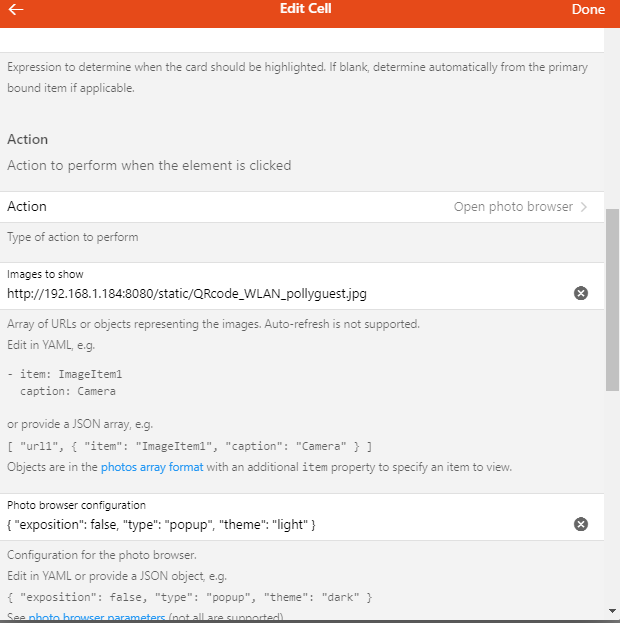Follow the "photo browser parameters" link
This screenshot has height=623, width=620.
(x=96, y=617)
